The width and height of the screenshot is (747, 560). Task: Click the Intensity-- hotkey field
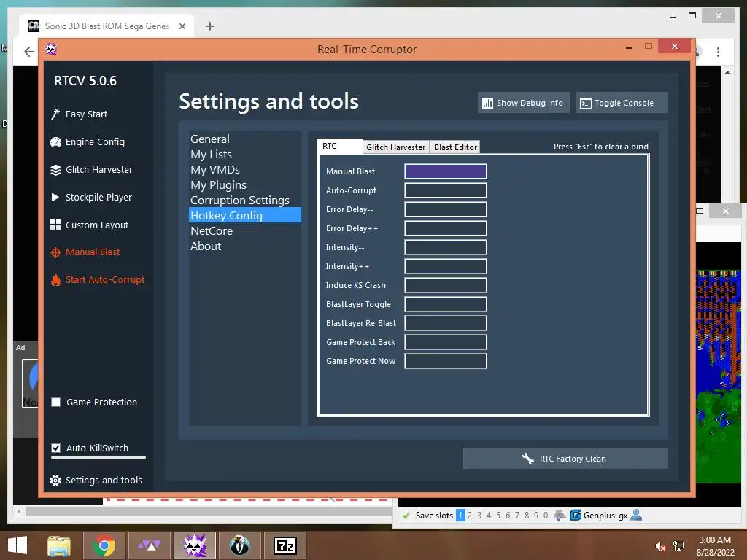tap(446, 247)
